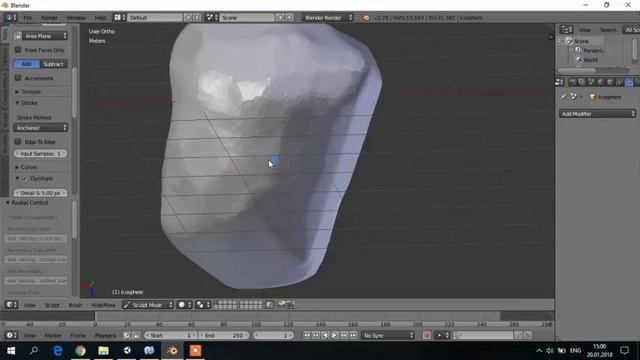Click the Icosphere object icon in properties
The image size is (640, 360).
point(593,97)
